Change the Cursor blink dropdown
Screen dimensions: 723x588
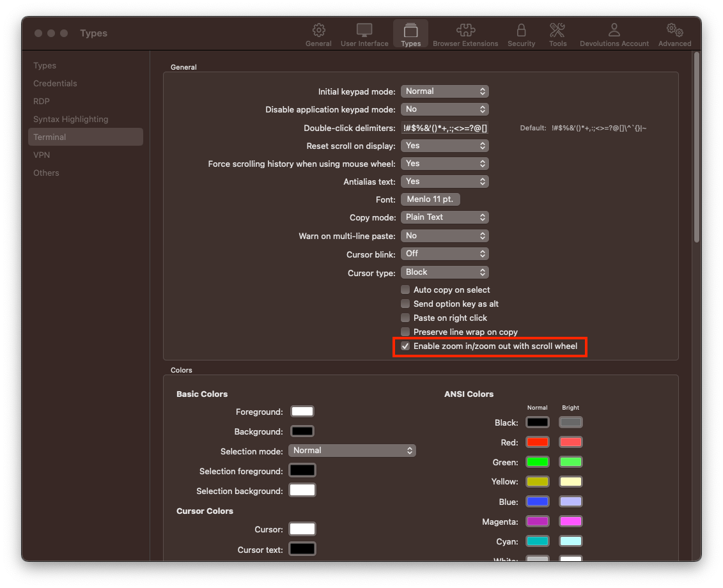tap(444, 254)
